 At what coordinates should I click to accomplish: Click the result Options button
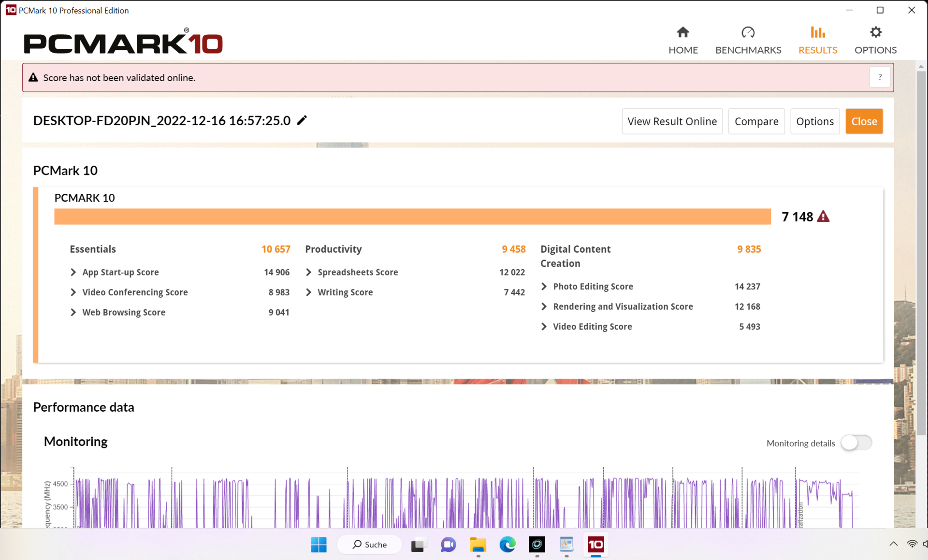pos(815,121)
